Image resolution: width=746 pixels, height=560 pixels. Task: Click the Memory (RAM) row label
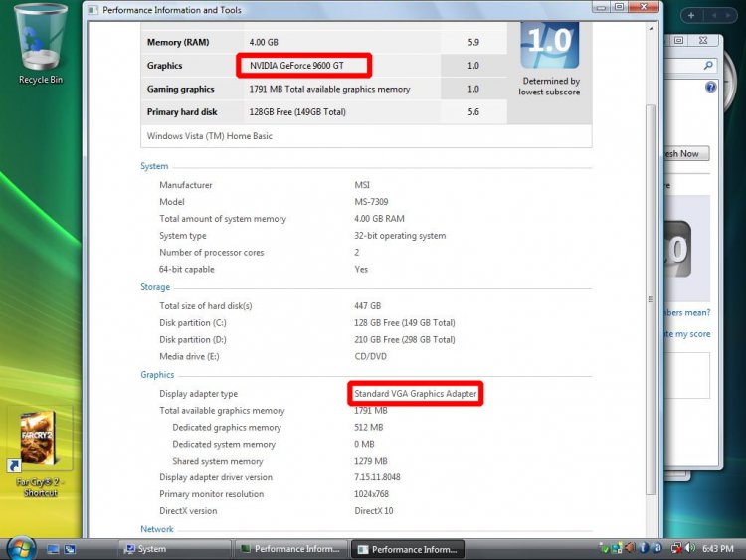pos(178,42)
